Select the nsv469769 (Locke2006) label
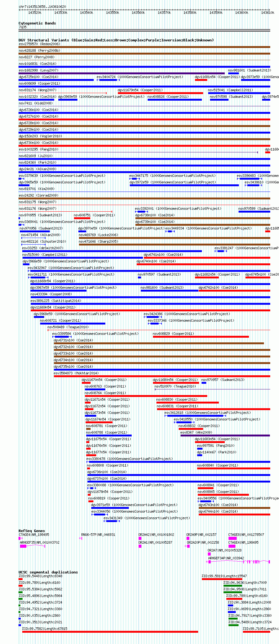Image resolution: width=279 pixels, height=644 pixels. [x=98, y=235]
